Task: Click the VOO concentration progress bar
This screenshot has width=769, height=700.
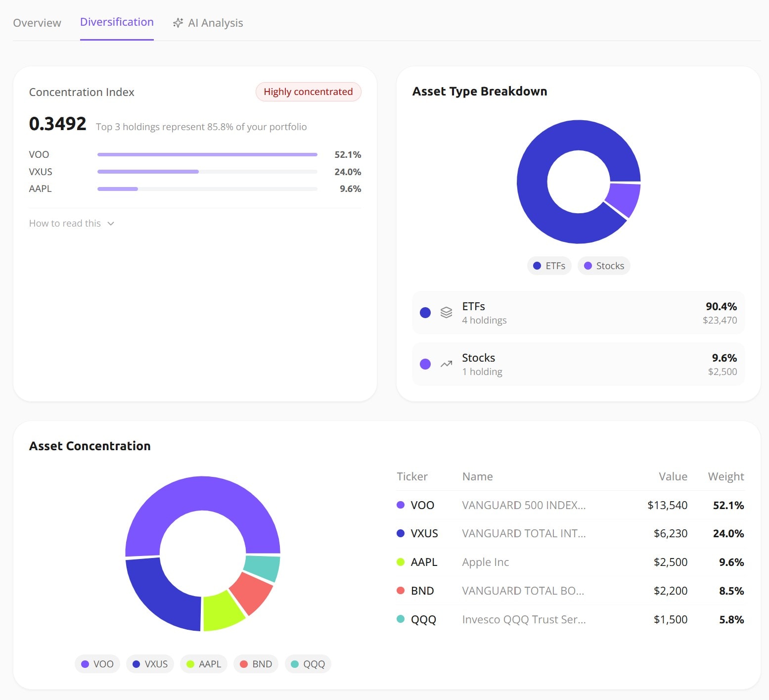Action: tap(207, 154)
